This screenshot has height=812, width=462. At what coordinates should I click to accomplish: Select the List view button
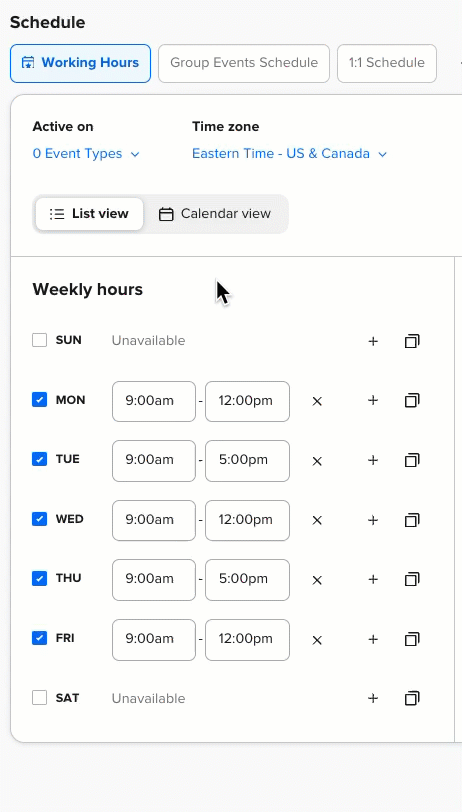pyautogui.click(x=89, y=214)
